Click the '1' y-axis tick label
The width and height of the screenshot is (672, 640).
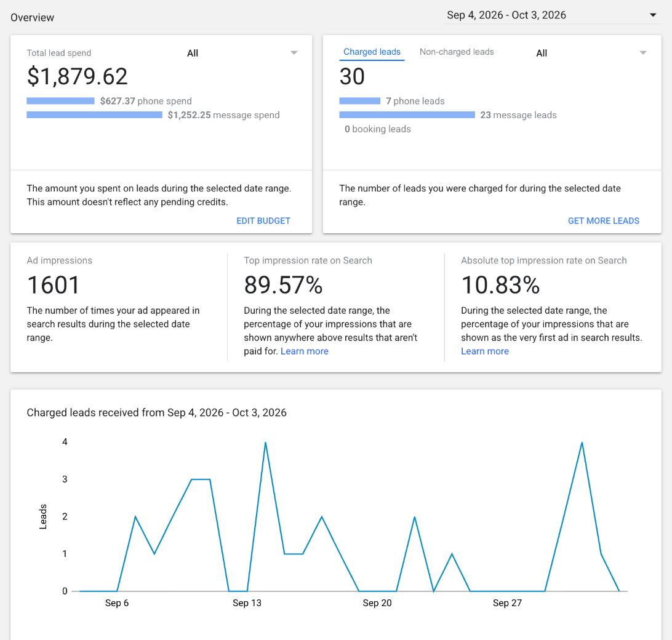65,554
